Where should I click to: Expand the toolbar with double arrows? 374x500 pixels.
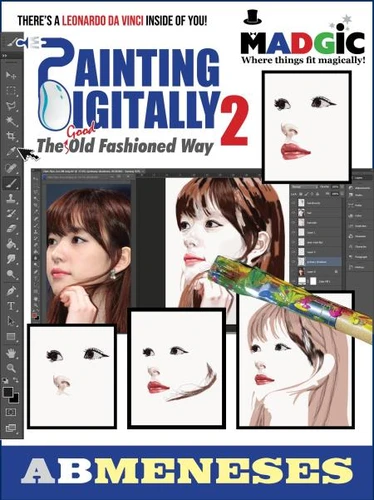click(5, 56)
